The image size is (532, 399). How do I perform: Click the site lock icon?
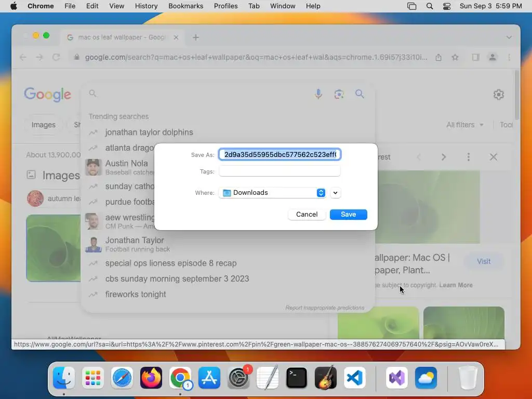click(77, 57)
